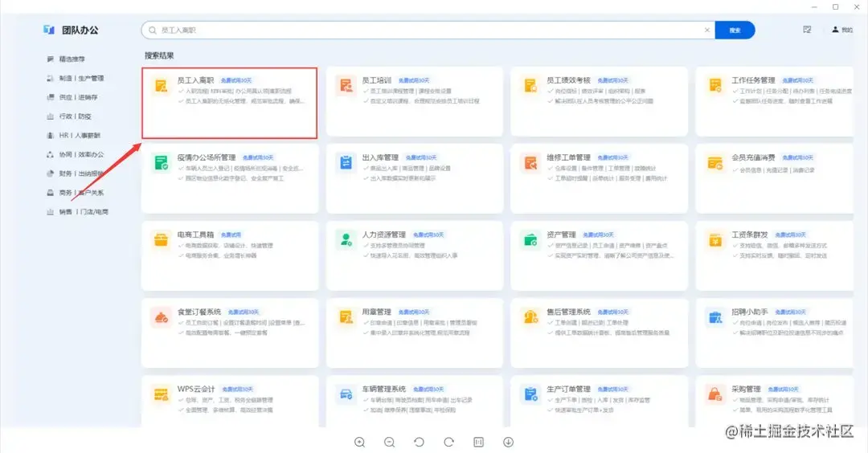Select 财务 | 出纳报销 category
868x453 pixels.
click(81, 173)
